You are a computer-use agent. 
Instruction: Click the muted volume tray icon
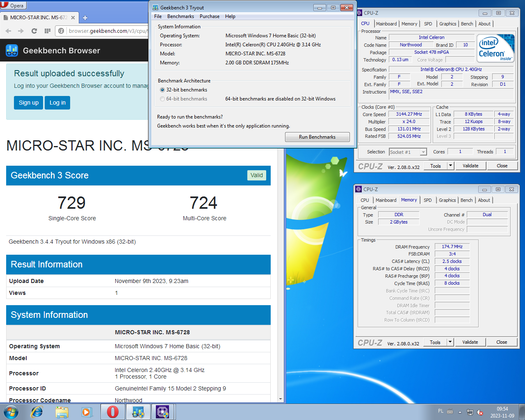click(480, 412)
